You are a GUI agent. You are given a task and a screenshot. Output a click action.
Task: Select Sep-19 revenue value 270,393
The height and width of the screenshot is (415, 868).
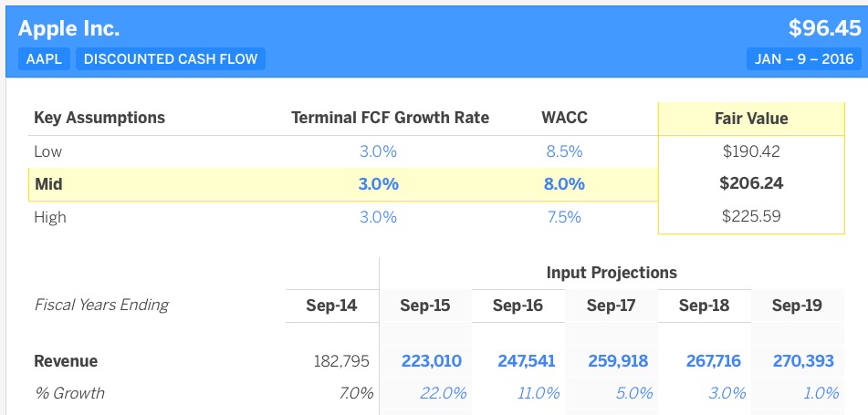[803, 361]
